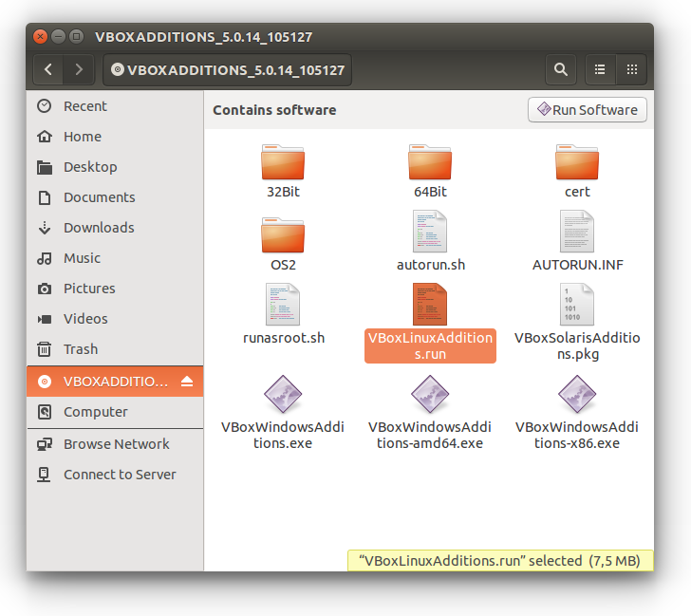Select the VBoxWindowsAdditions-x86.exe icon

pyautogui.click(x=577, y=394)
